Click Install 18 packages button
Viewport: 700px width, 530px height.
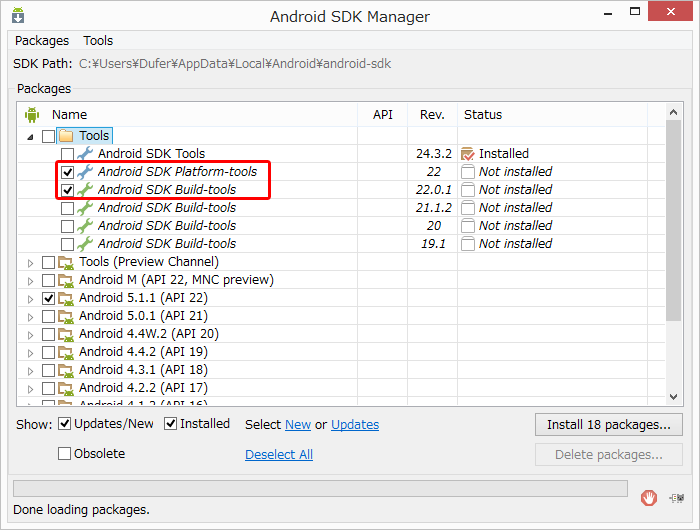pos(609,425)
